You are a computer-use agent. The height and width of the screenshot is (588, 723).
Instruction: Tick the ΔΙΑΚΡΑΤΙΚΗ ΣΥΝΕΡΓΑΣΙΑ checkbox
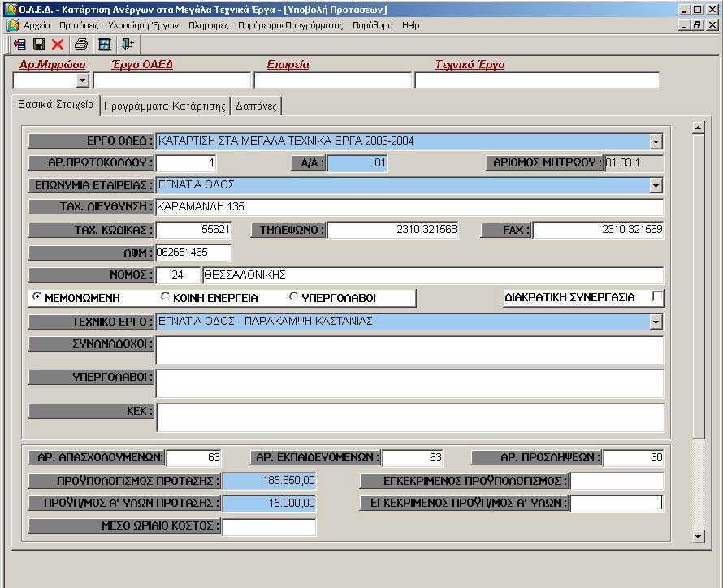(658, 296)
